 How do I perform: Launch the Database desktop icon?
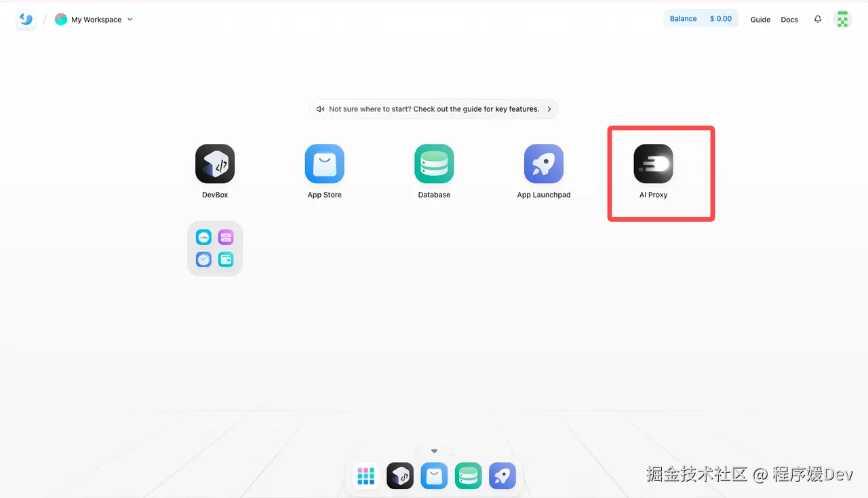click(434, 164)
